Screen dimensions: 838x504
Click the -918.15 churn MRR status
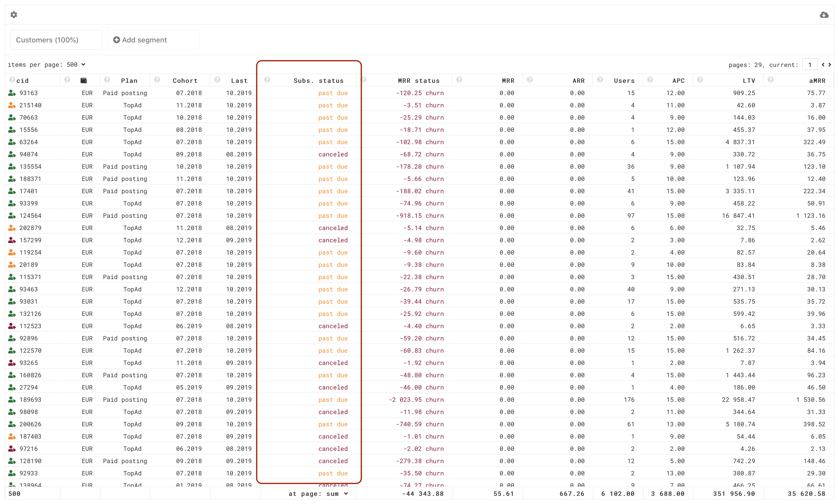point(420,216)
